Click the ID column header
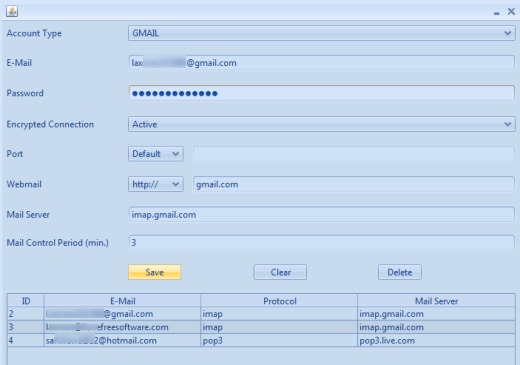The height and width of the screenshot is (365, 520). 26,301
